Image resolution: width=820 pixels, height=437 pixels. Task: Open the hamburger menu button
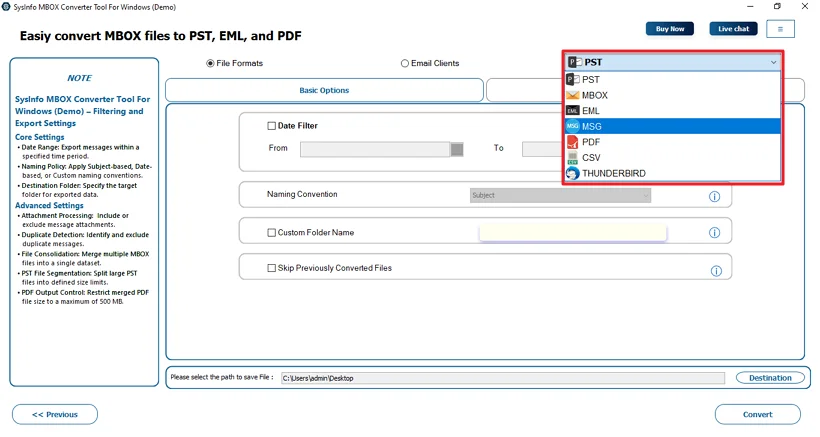click(780, 29)
